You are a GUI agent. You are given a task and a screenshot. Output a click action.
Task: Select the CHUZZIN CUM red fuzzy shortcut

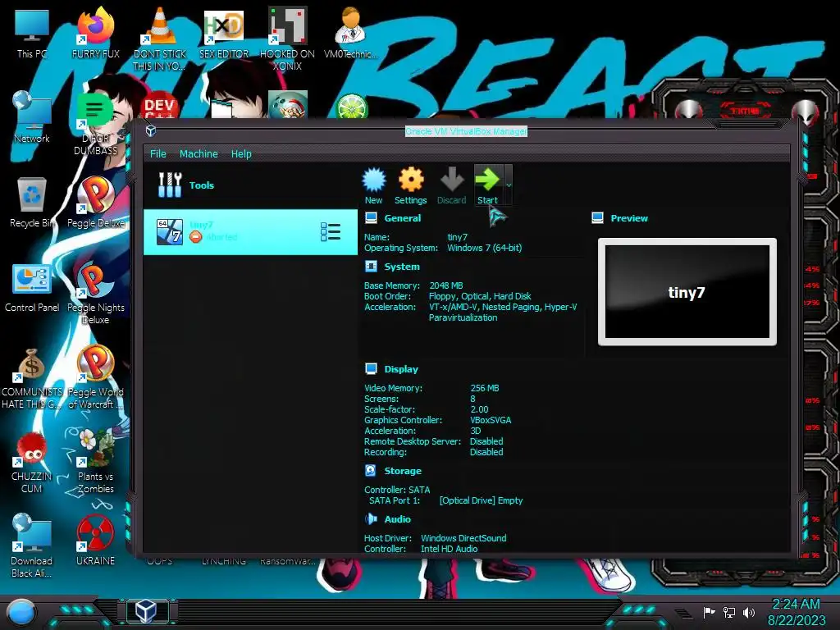32,463
